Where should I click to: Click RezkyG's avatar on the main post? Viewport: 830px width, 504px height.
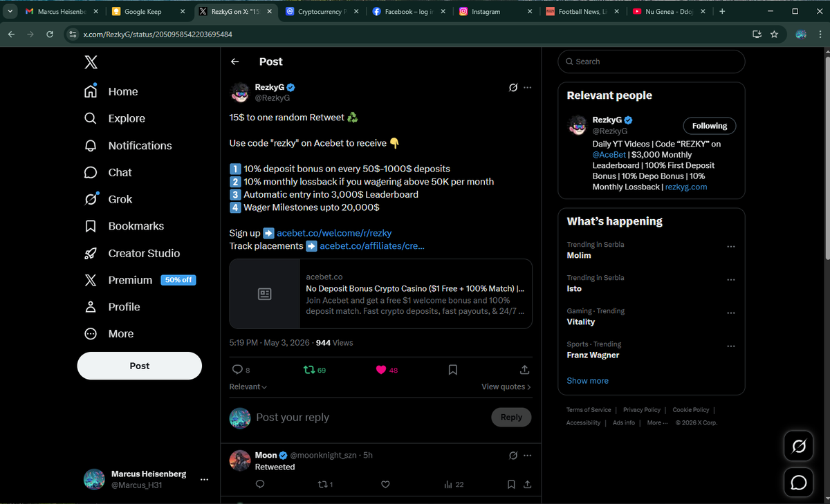(x=239, y=92)
